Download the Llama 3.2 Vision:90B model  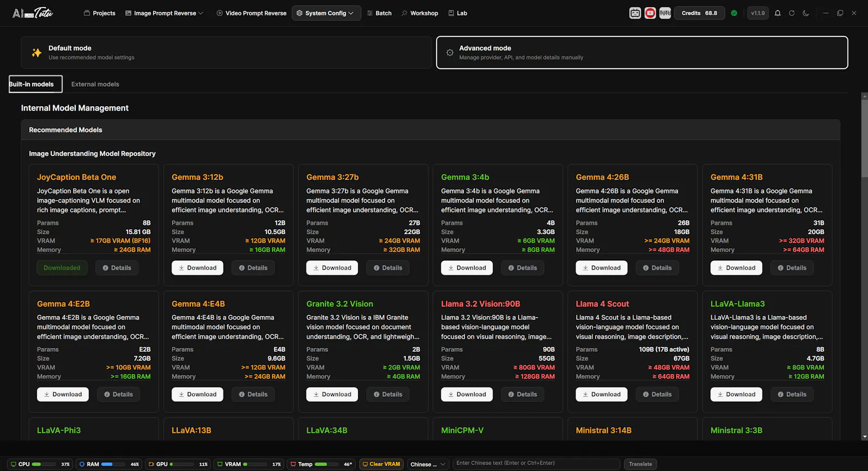click(x=467, y=395)
